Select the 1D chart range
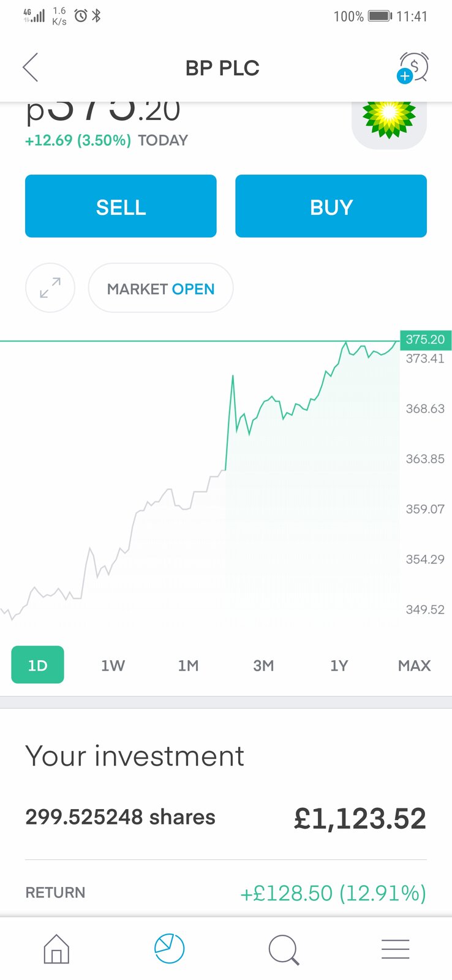The width and height of the screenshot is (452, 980). [x=37, y=665]
